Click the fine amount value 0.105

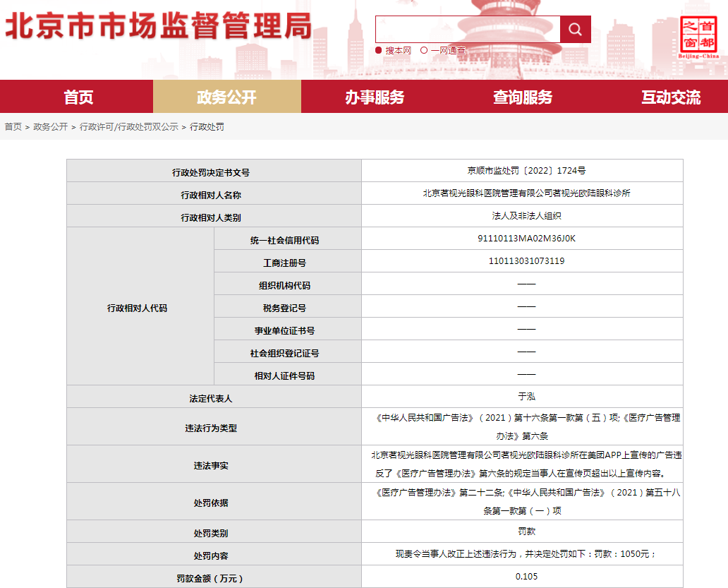526,577
